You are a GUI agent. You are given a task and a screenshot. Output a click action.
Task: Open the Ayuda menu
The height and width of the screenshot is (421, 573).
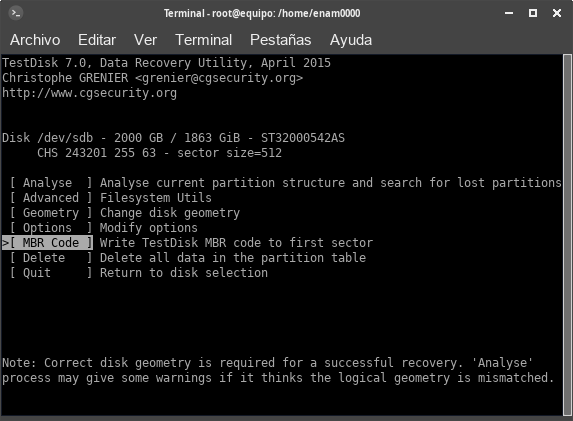[351, 40]
